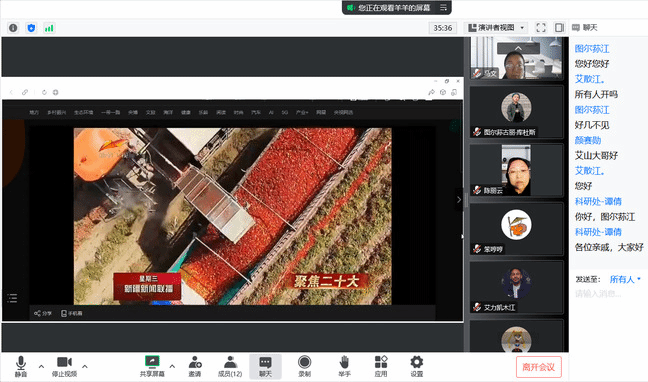This screenshot has width=648, height=382.
Task: Raise hand with 举手 icon
Action: 344,366
